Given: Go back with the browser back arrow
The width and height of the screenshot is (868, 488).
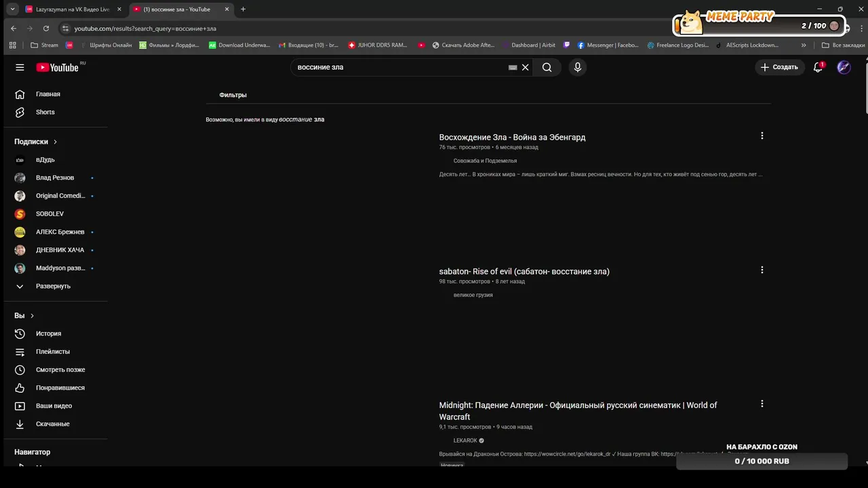Looking at the screenshot, I should pyautogui.click(x=14, y=28).
